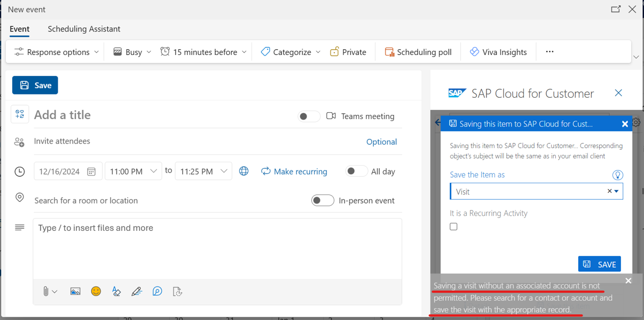Click the room or location search field

tap(168, 201)
